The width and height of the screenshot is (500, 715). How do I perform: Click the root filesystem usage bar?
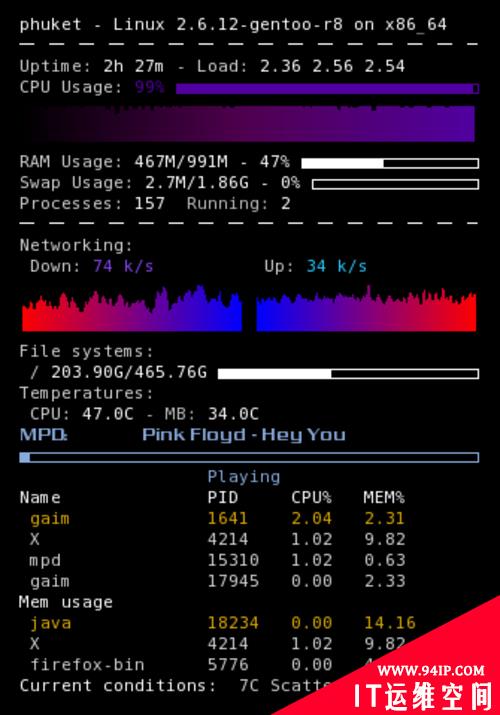point(348,374)
